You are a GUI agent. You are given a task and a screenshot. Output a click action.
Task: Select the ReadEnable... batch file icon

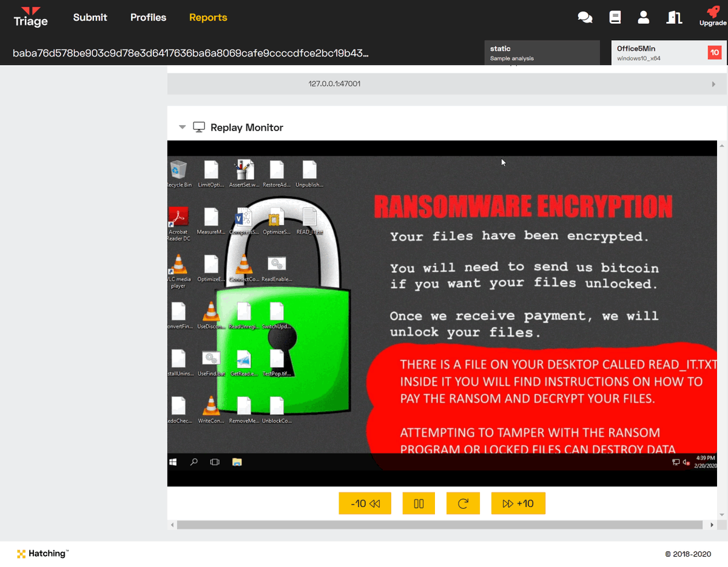(277, 268)
